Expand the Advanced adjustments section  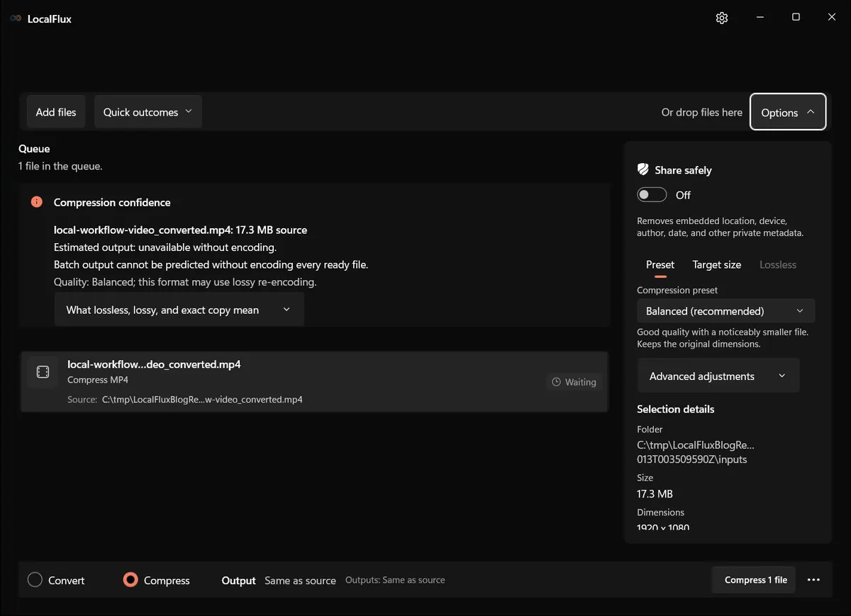click(718, 376)
